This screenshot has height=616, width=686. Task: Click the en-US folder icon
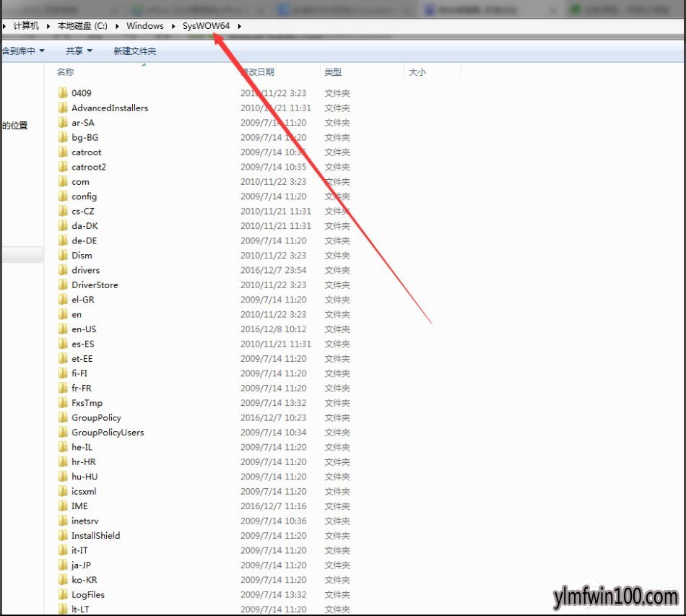pyautogui.click(x=63, y=329)
